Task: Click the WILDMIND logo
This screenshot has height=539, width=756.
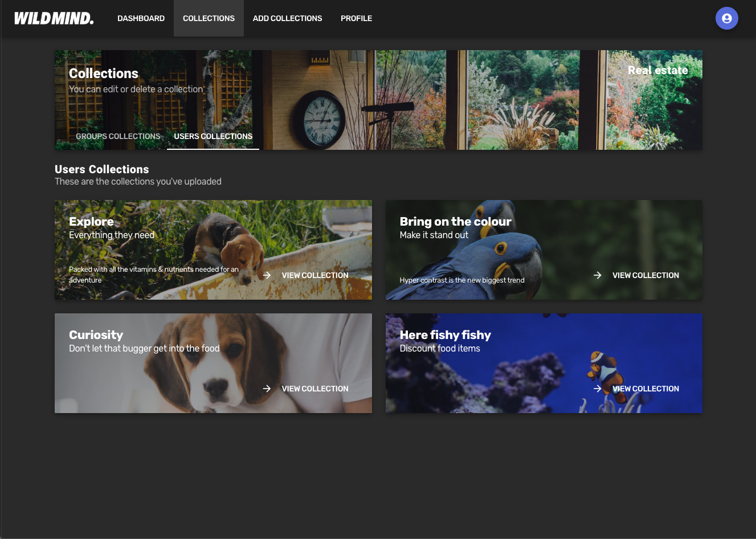Action: coord(54,18)
